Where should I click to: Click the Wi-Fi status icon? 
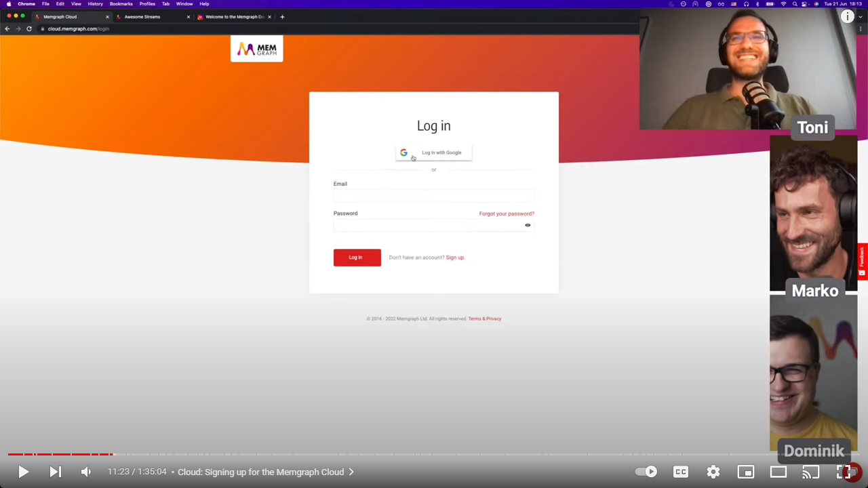pos(783,4)
